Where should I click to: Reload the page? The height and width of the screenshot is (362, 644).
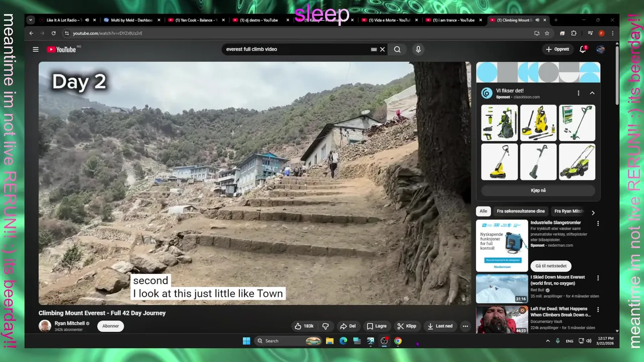coord(53,33)
